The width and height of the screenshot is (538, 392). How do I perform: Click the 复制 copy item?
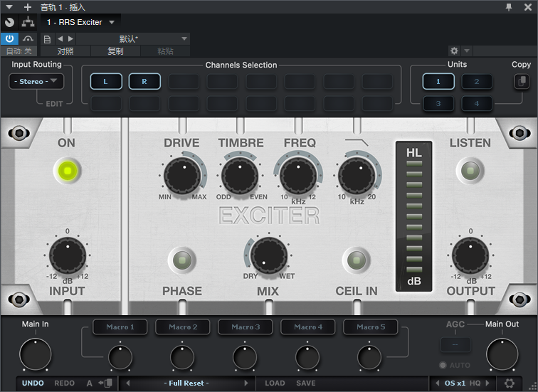[x=115, y=51]
